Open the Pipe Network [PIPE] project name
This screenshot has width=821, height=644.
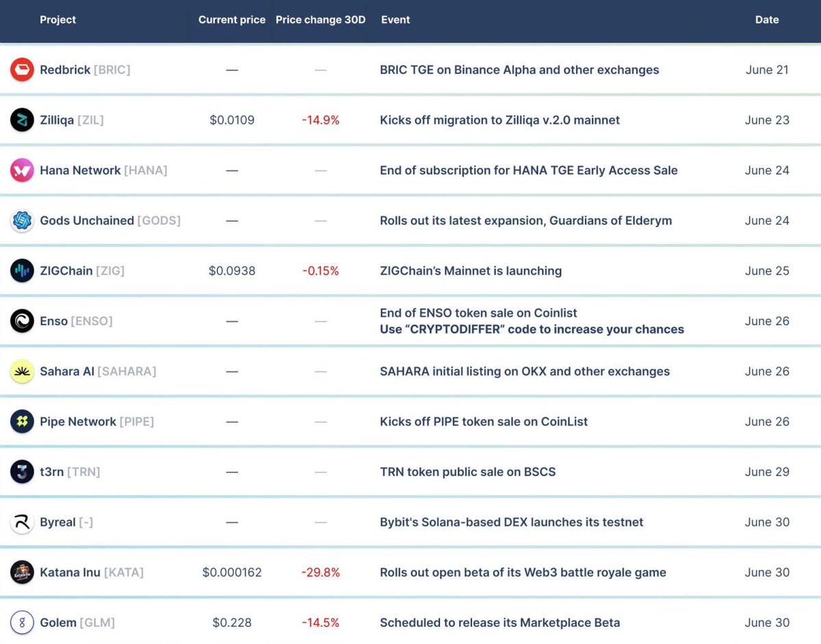(x=97, y=422)
